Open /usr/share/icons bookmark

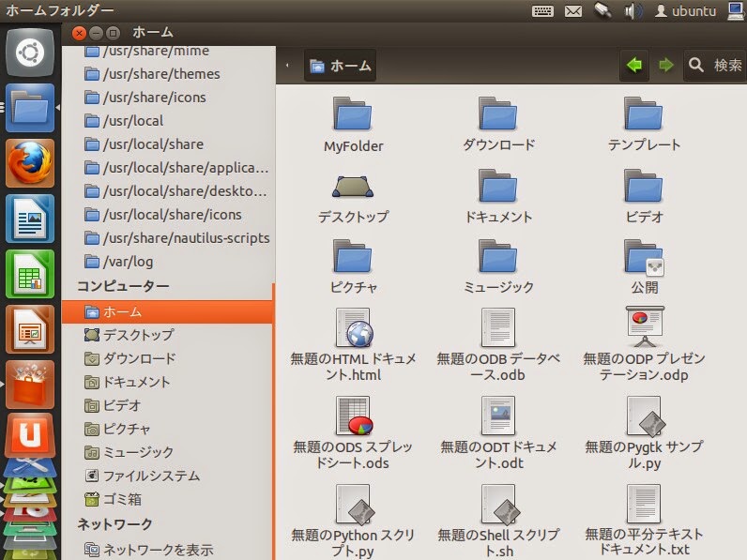click(169, 98)
